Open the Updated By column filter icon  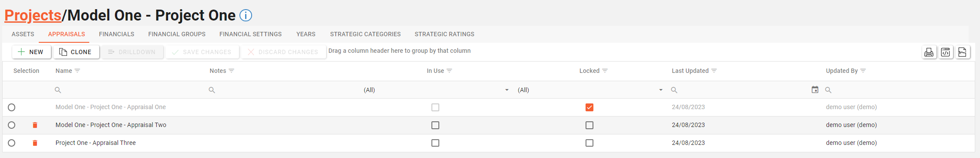coord(863,71)
